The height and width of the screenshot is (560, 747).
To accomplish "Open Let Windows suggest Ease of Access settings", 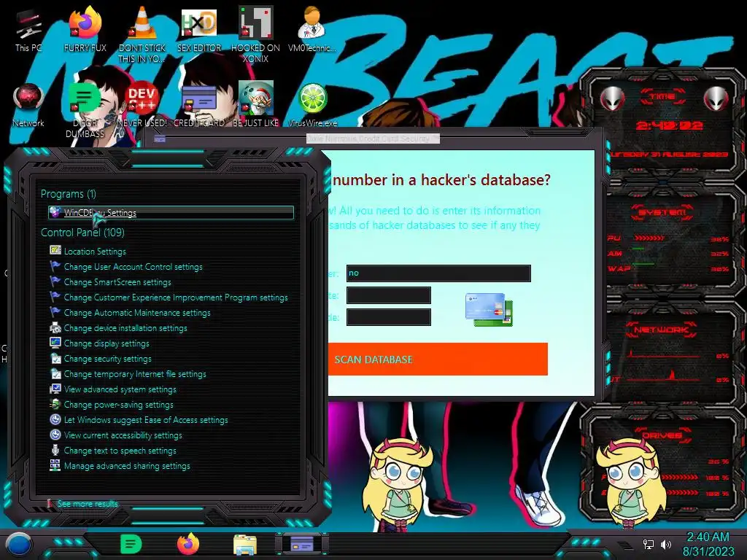I will click(x=139, y=419).
